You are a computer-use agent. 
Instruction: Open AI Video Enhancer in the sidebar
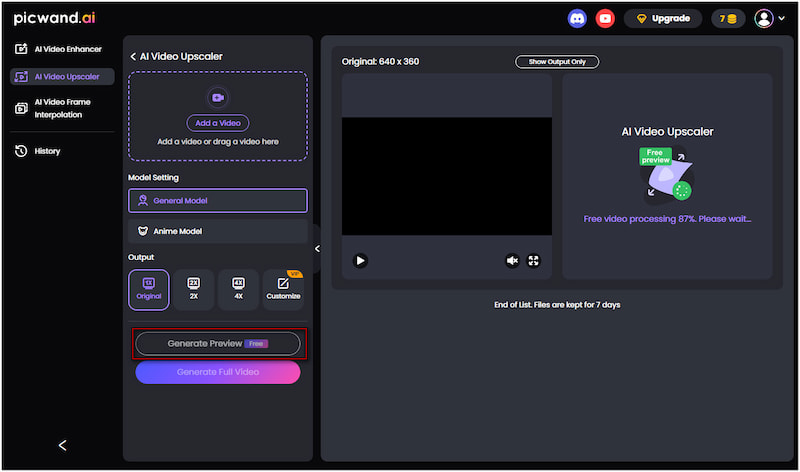click(62, 49)
